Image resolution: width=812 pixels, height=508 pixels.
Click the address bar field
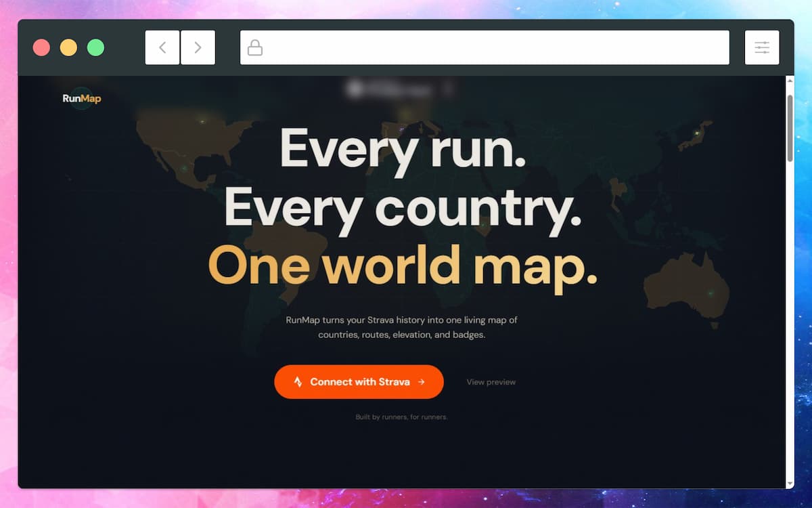click(x=484, y=47)
